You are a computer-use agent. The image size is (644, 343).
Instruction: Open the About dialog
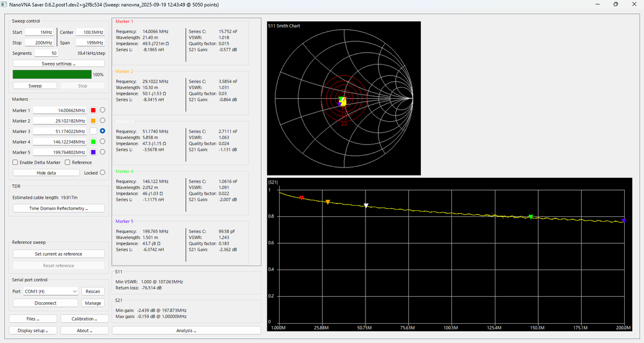(85, 331)
